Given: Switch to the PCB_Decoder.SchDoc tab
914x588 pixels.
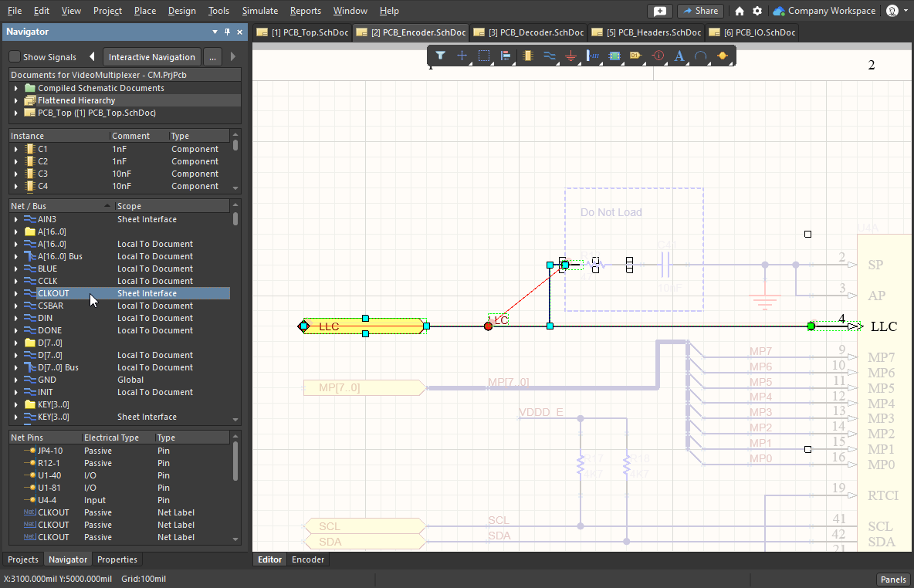Looking at the screenshot, I should pyautogui.click(x=530, y=32).
